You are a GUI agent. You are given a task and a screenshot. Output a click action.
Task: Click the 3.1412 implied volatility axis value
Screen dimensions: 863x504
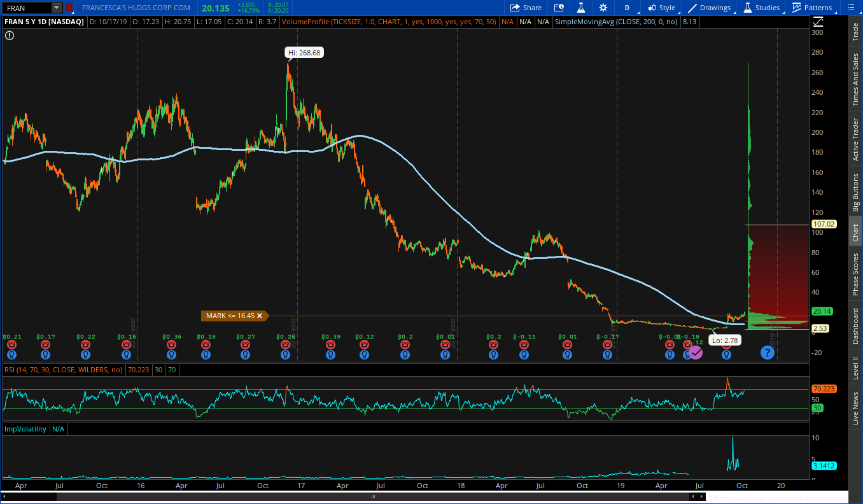(824, 466)
